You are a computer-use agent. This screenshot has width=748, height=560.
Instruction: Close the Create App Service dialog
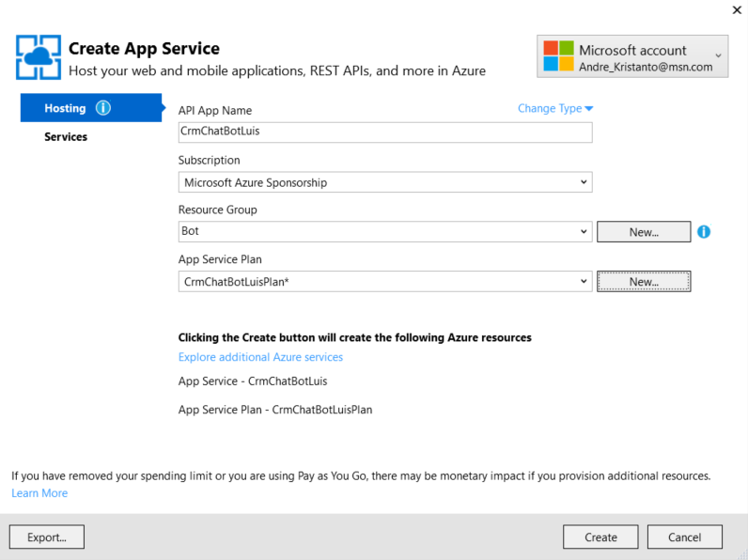point(735,9)
